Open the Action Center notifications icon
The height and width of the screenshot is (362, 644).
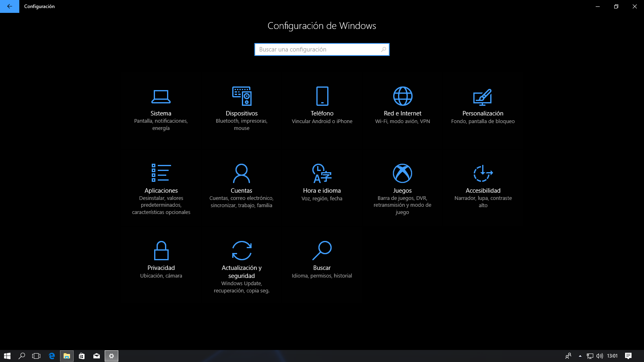pos(628,356)
